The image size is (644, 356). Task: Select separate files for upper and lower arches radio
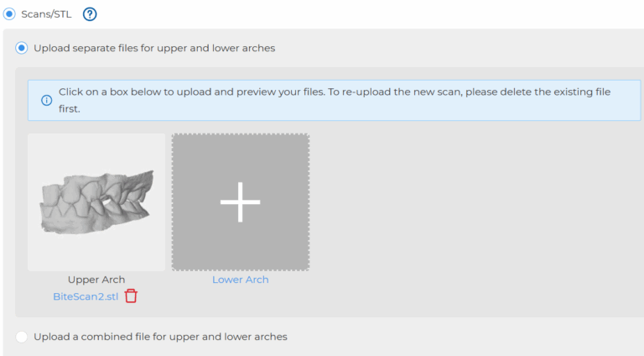tap(22, 48)
